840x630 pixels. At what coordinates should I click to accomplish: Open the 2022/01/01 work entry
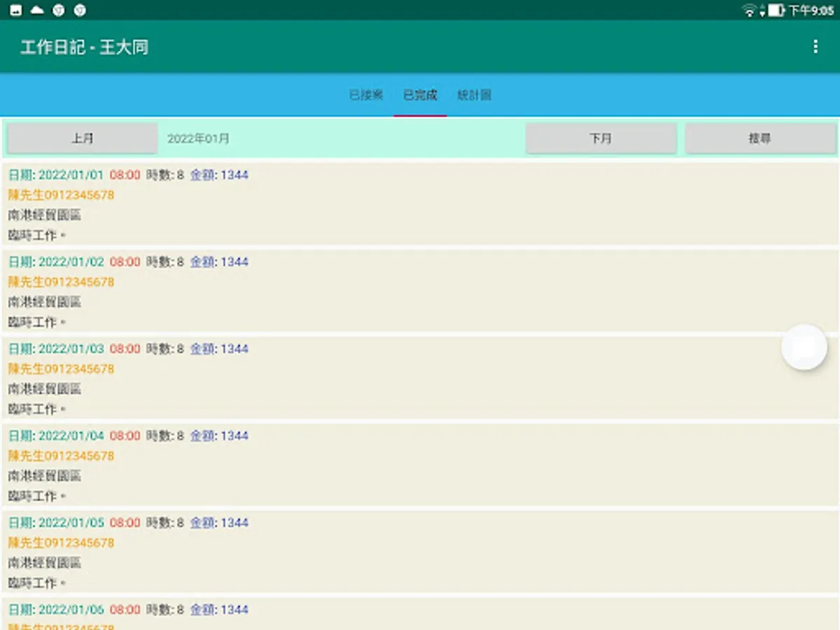420,204
